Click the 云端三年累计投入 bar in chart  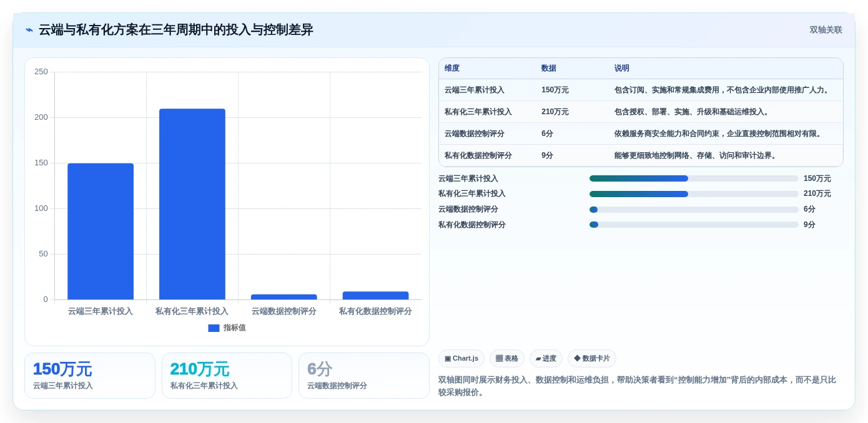tap(101, 231)
